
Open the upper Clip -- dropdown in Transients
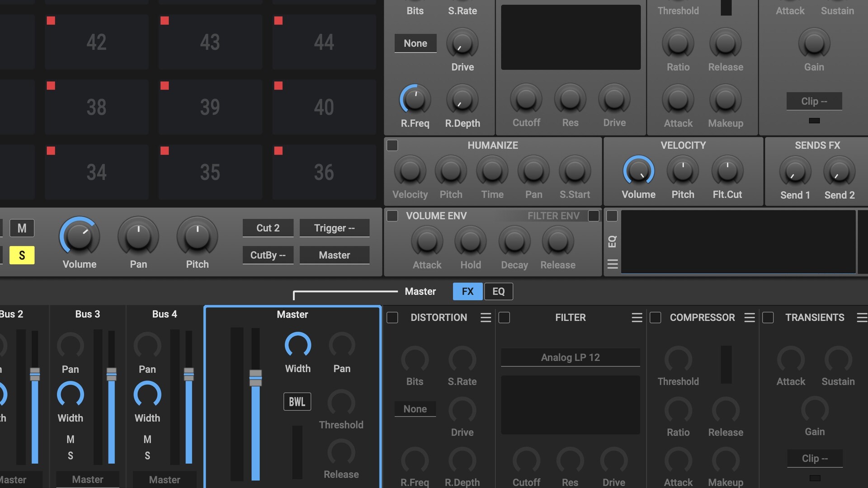point(814,101)
